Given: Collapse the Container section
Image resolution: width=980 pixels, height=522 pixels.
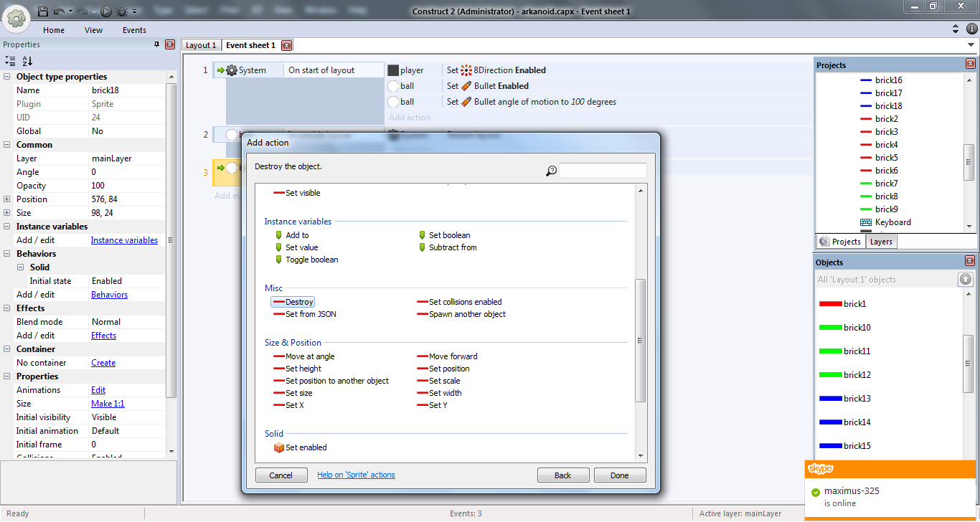Looking at the screenshot, I should (x=7, y=349).
